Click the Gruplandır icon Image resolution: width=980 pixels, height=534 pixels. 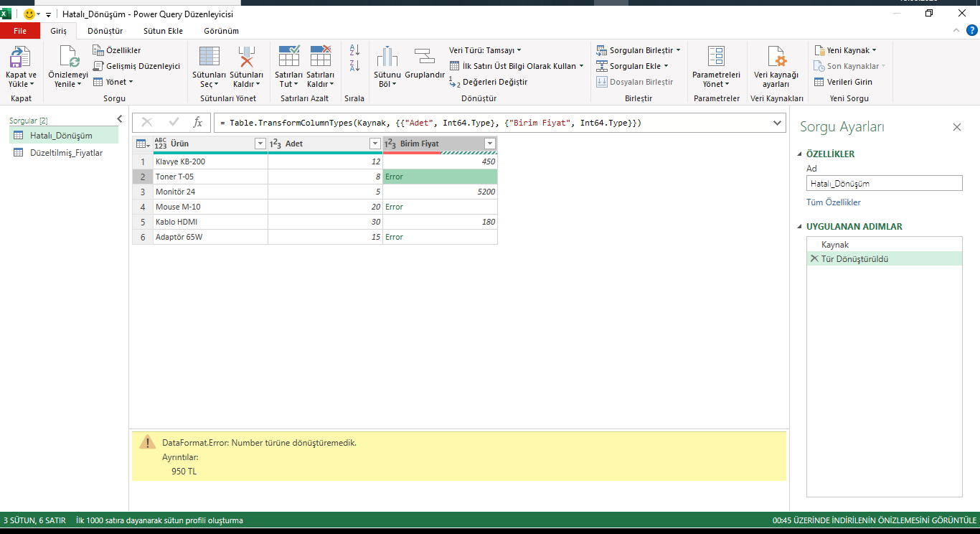(x=425, y=57)
